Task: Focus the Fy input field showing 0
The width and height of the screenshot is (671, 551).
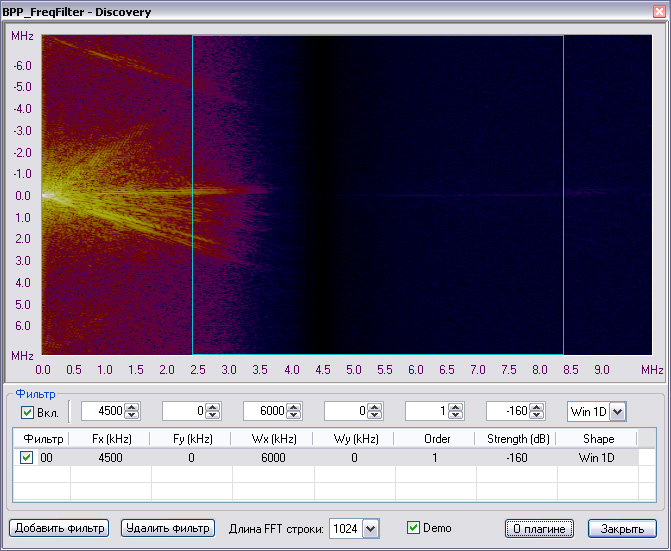Action: pyautogui.click(x=184, y=411)
